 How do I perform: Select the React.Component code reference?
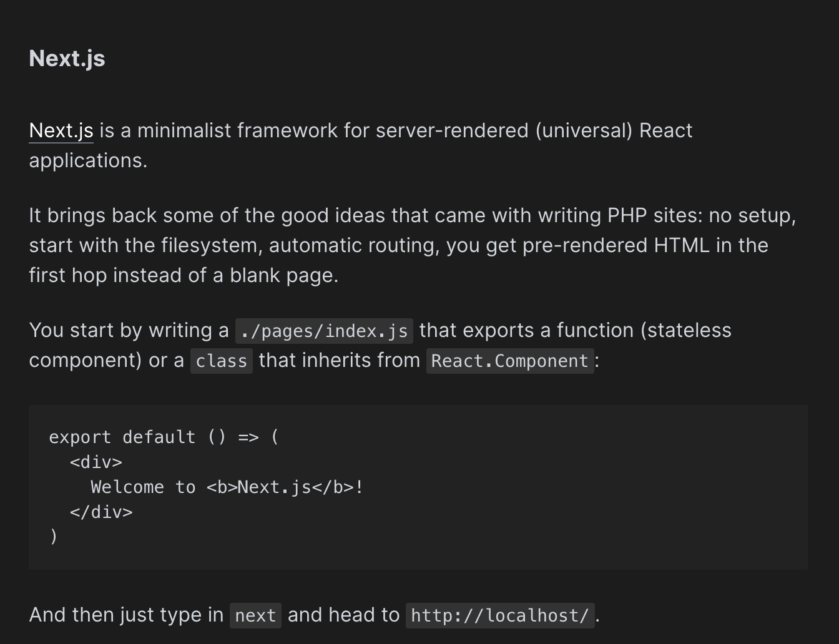click(509, 361)
